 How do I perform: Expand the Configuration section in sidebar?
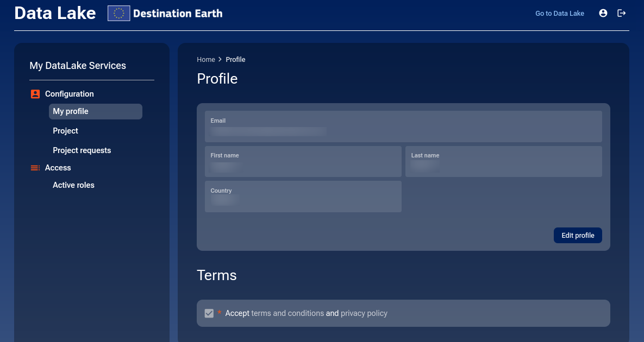69,94
